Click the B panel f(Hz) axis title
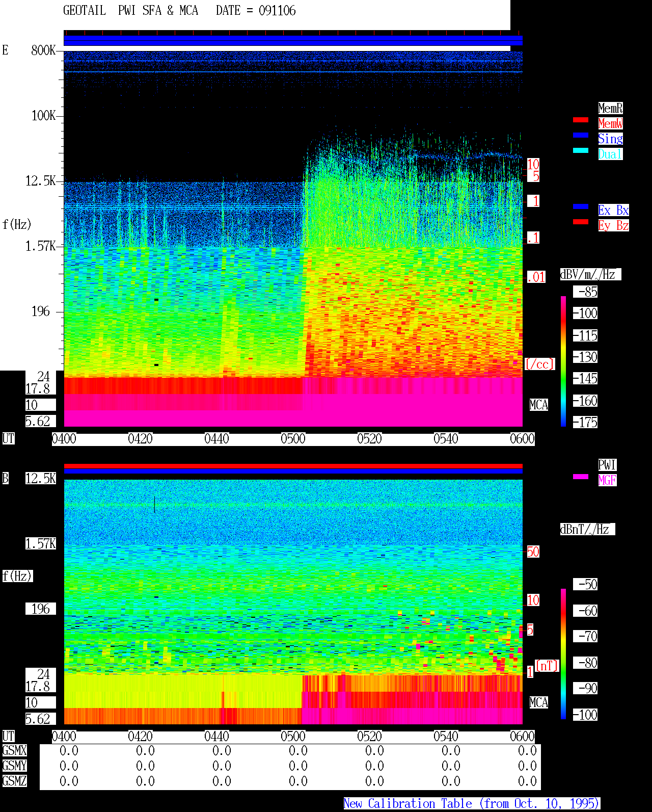 pos(17,576)
